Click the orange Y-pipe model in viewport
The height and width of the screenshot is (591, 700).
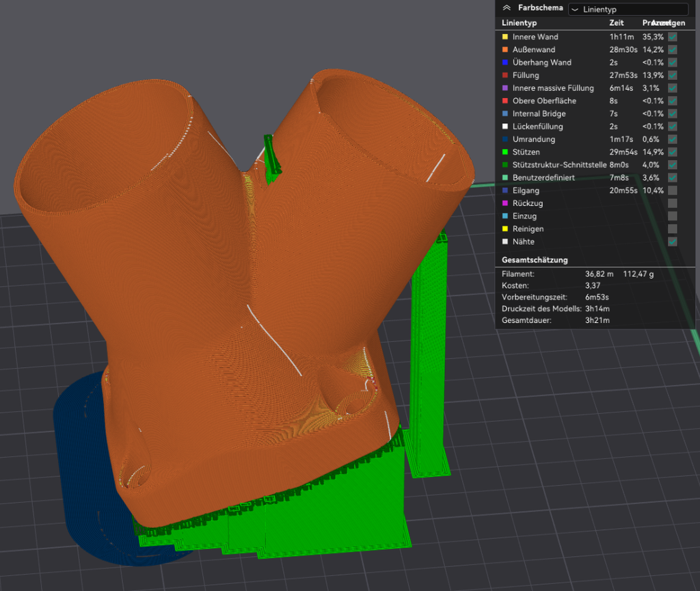click(205, 274)
